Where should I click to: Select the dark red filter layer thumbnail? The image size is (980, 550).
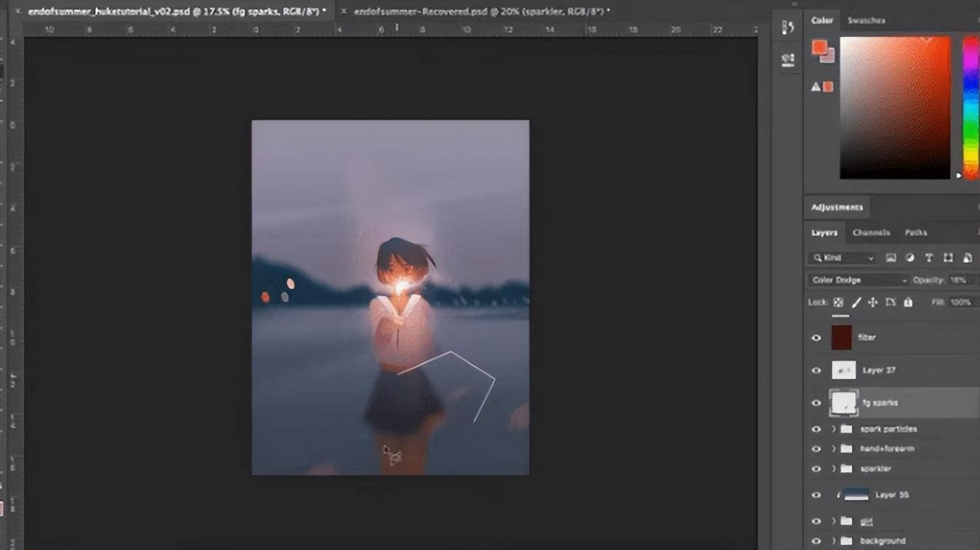click(x=842, y=338)
